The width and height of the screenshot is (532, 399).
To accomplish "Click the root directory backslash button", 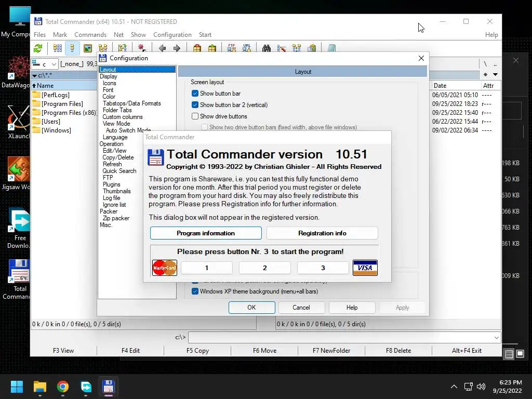I will click(x=485, y=64).
